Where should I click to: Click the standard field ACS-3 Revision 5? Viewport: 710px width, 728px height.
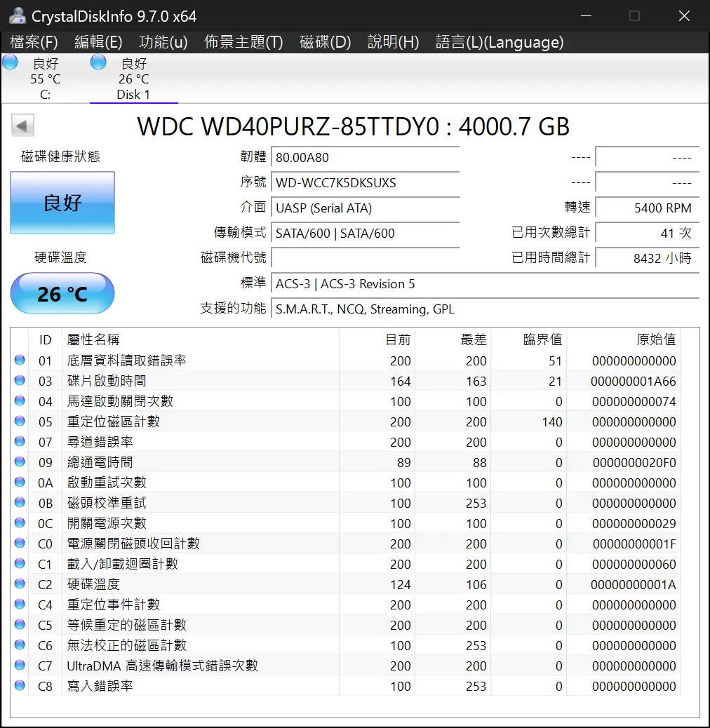click(485, 283)
